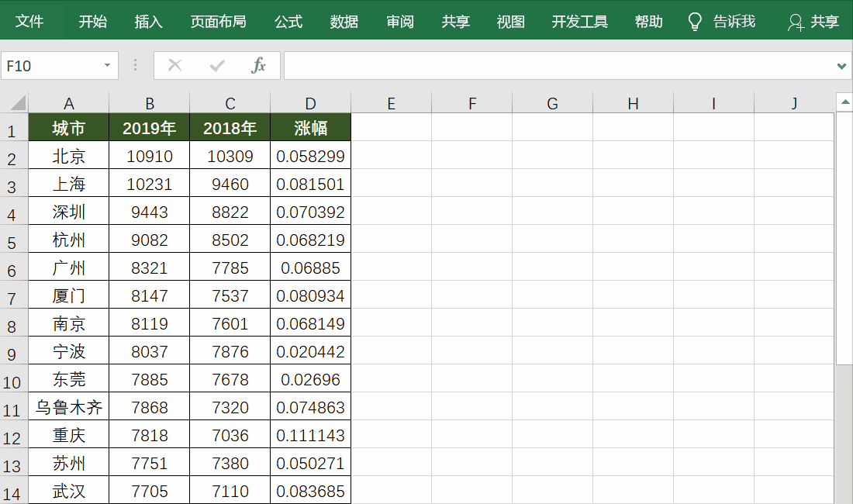Screen dimensions: 853x504
Task: Open the 开发工具 tab
Action: (x=580, y=21)
